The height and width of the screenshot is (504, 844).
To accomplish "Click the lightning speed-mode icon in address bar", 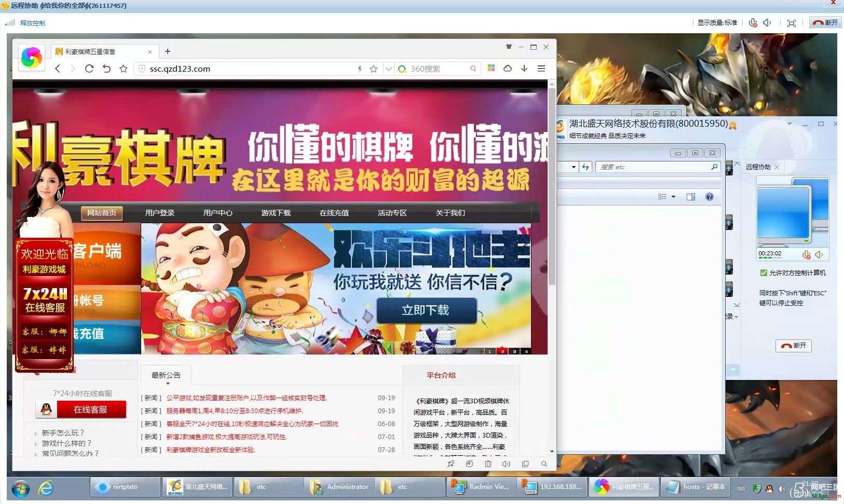I will 360,69.
